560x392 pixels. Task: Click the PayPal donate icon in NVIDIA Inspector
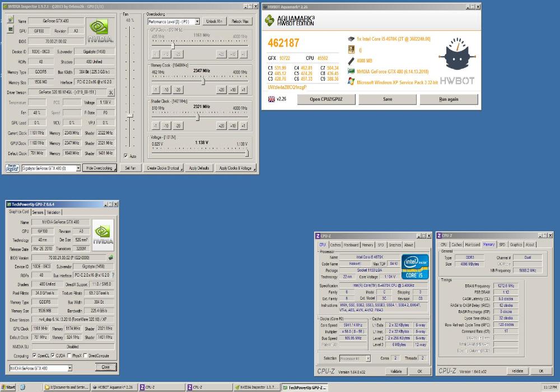pos(12,168)
